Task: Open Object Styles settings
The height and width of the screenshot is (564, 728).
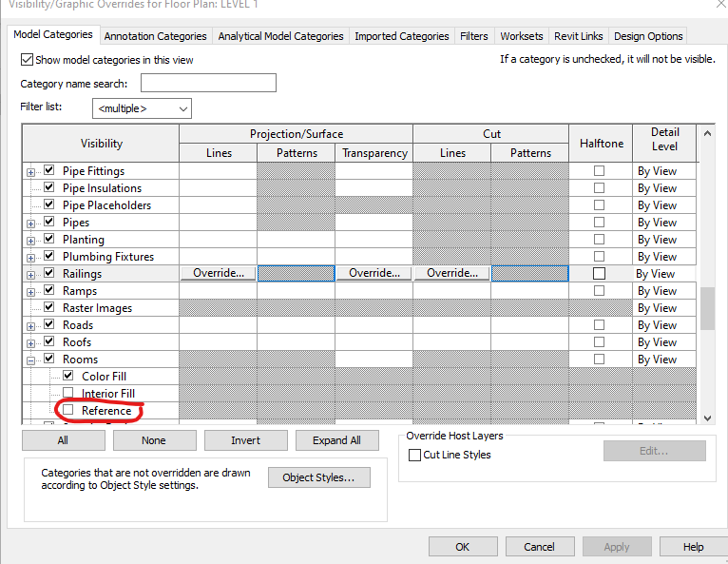Action: [x=319, y=477]
